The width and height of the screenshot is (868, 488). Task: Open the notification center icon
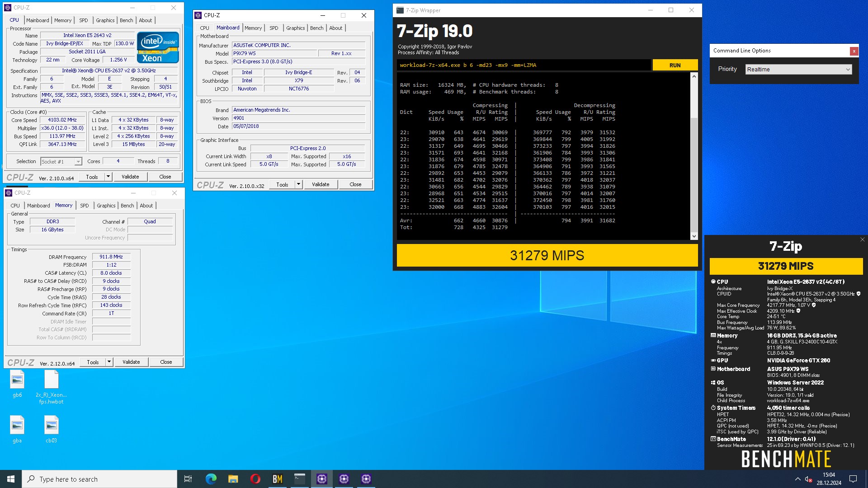point(853,479)
